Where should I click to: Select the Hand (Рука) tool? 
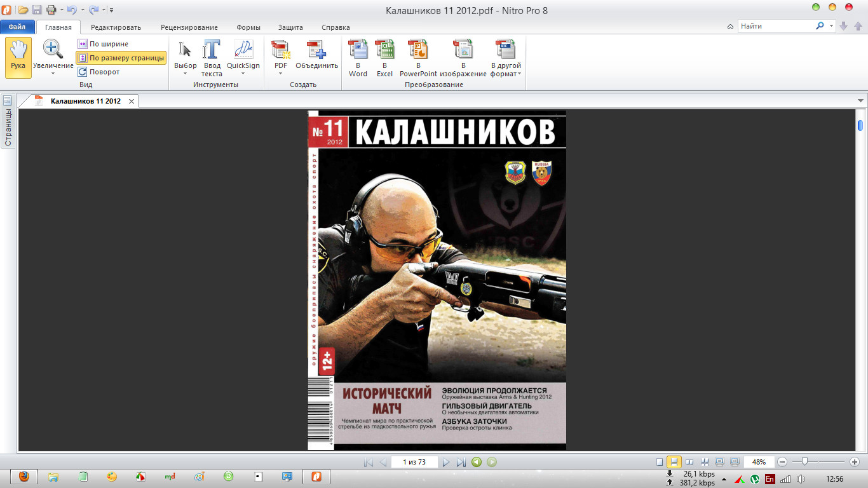click(18, 58)
